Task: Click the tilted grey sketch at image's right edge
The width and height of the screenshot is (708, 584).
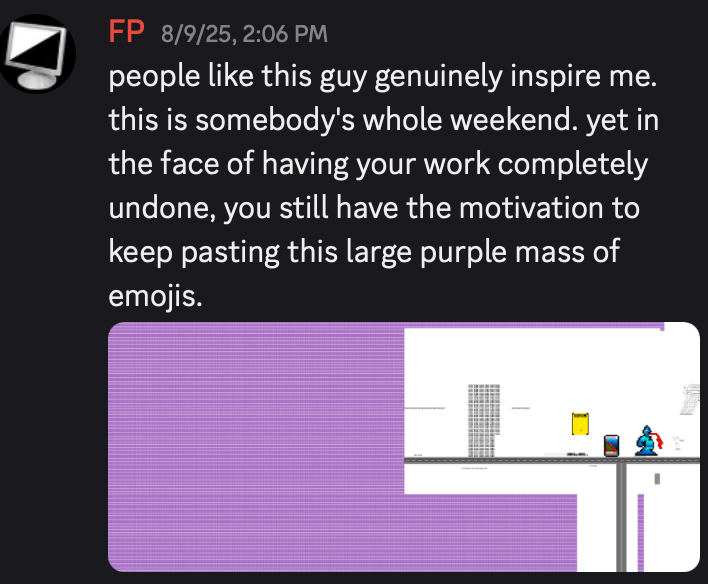Action: point(689,399)
